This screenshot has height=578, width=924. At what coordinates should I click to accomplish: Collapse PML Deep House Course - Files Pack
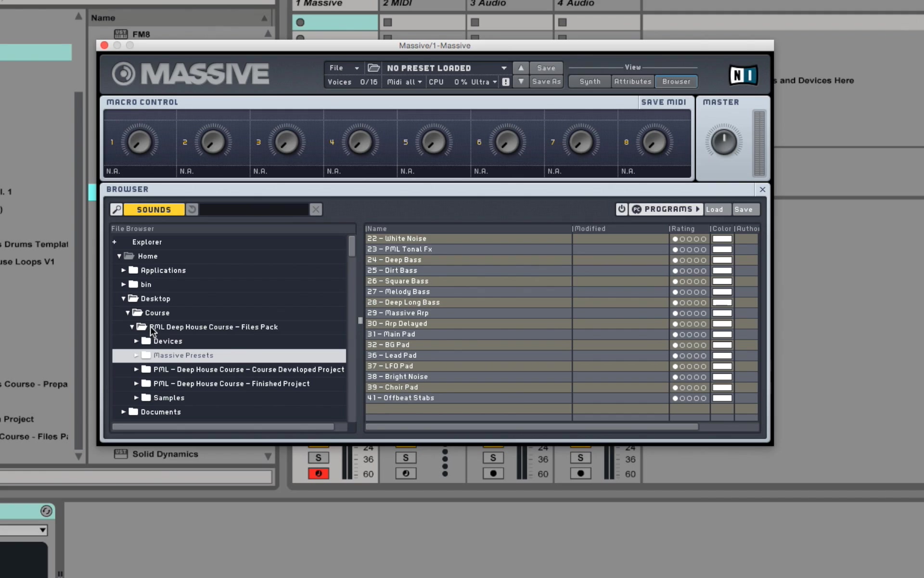coord(132,327)
